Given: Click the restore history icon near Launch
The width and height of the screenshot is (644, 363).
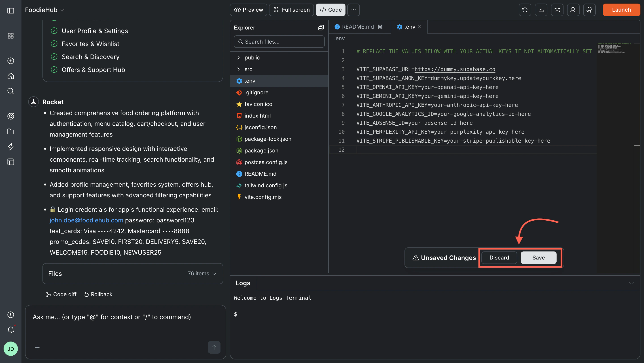Looking at the screenshot, I should [x=525, y=10].
